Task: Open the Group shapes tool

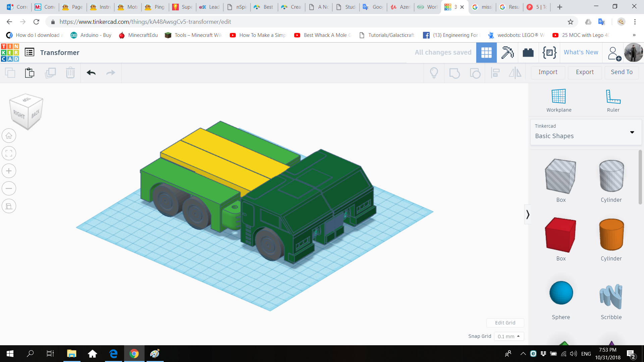Action: pos(454,73)
